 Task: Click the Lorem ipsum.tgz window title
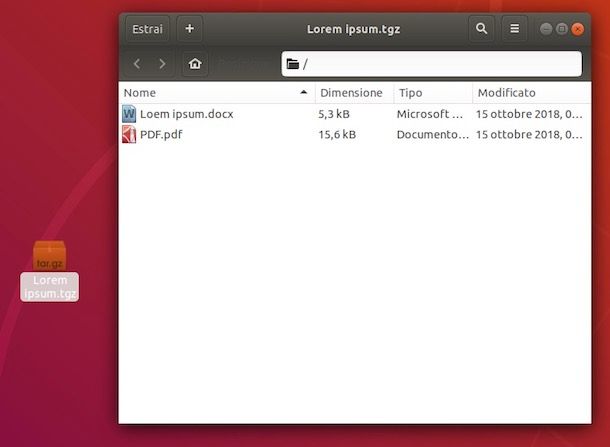point(353,29)
